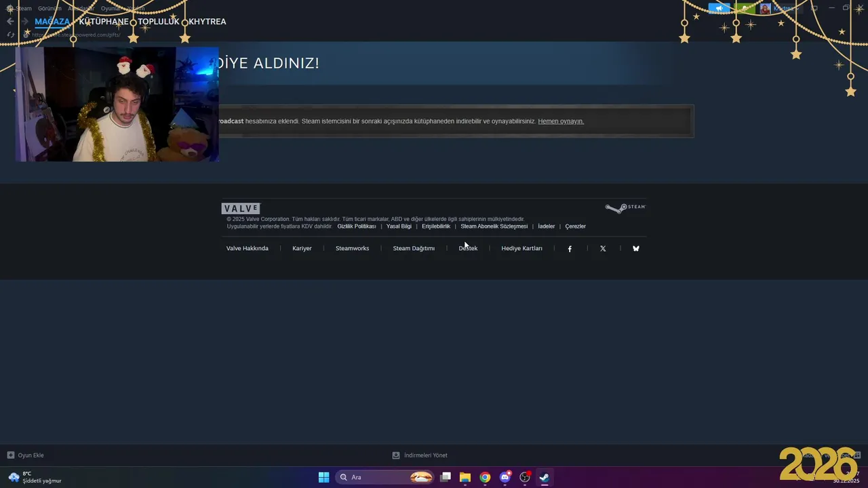Open Google Chrome from the taskbar
This screenshot has width=868, height=488.
click(485, 477)
